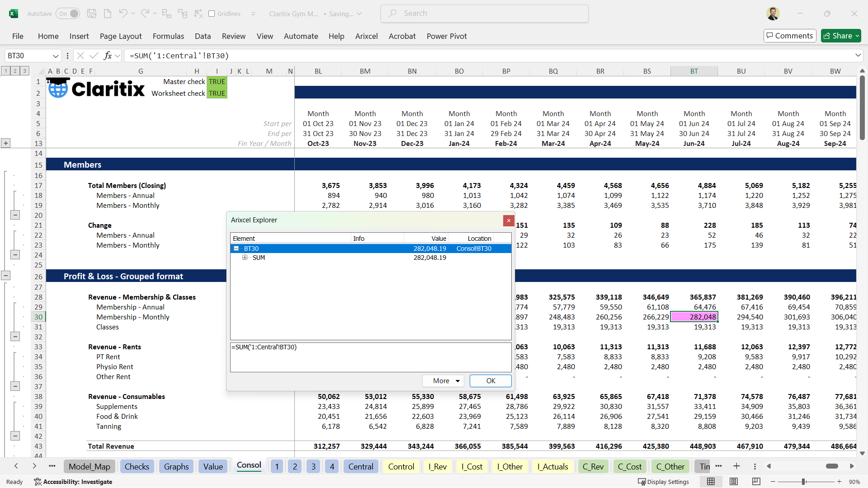Switch to Page Break Preview view
This screenshot has width=868, height=488.
click(x=756, y=482)
